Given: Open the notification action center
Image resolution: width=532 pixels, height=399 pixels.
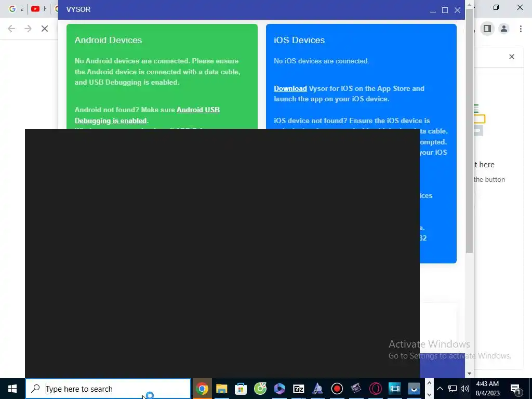Looking at the screenshot, I should click(x=515, y=389).
